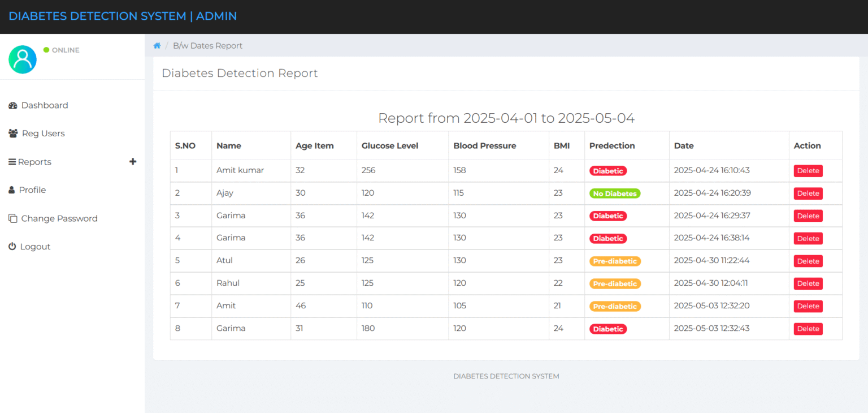This screenshot has width=868, height=413.
Task: Delete Rahul's report record
Action: coord(808,283)
